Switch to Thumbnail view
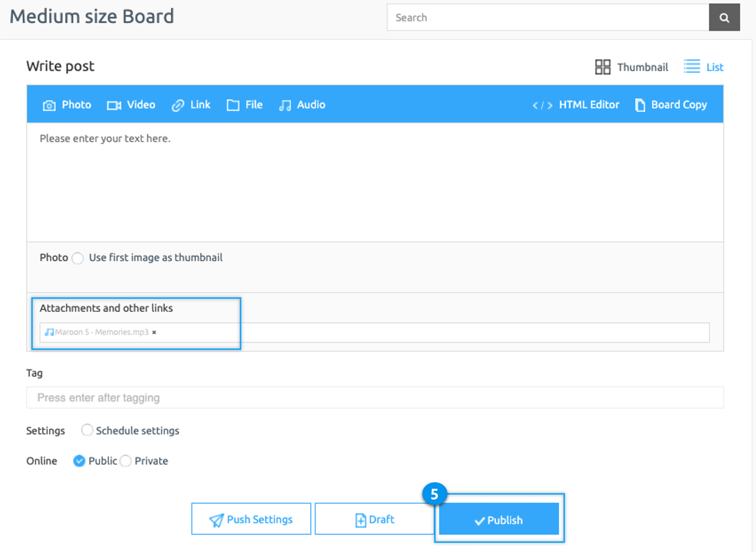This screenshot has height=552, width=756. pyautogui.click(x=632, y=67)
